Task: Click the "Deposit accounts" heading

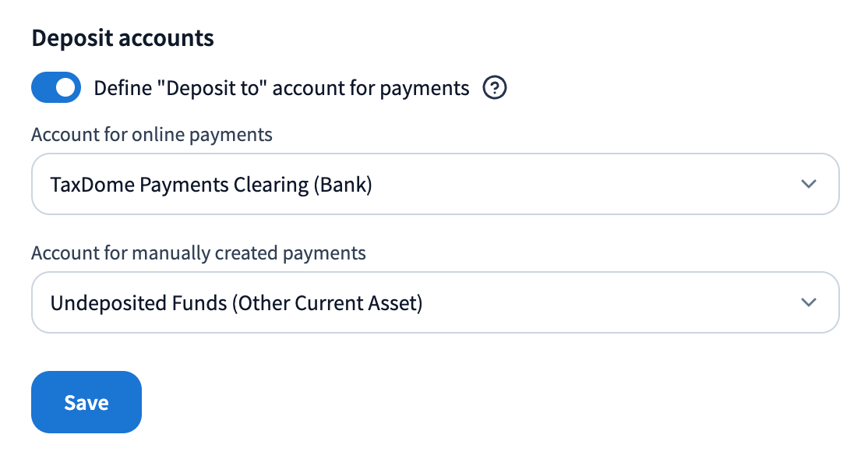Action: click(123, 38)
